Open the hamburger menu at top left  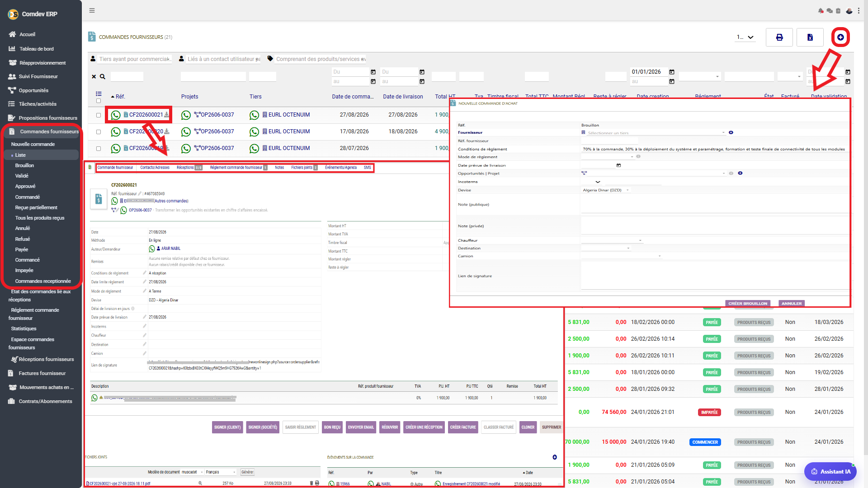point(92,10)
